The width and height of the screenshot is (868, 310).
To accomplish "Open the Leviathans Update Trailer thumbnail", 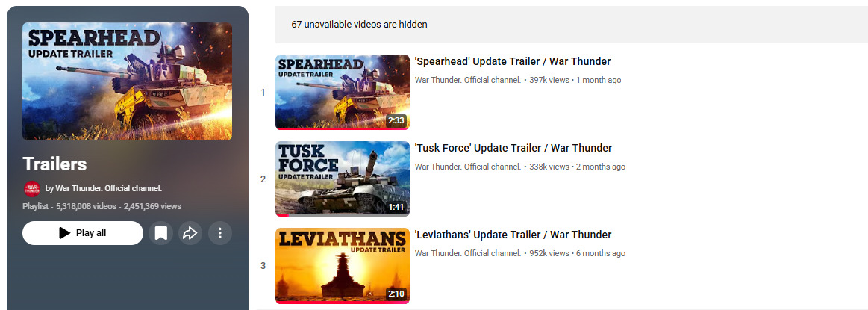I will click(x=342, y=266).
